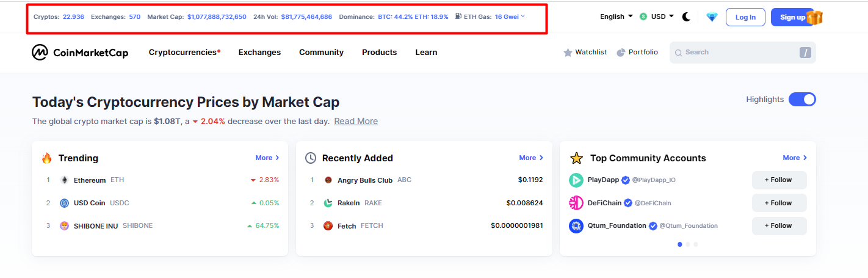868x278 pixels.
Task: Open the RakeIn RAKE listing
Action: tap(424, 203)
